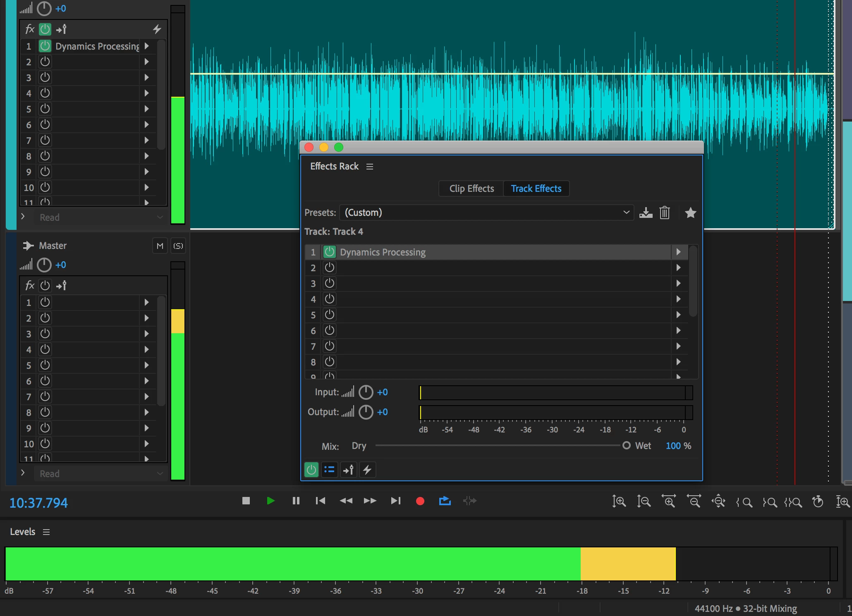Viewport: 852px width, 616px height.
Task: Toggle Effects Rack main power button
Action: pyautogui.click(x=311, y=470)
